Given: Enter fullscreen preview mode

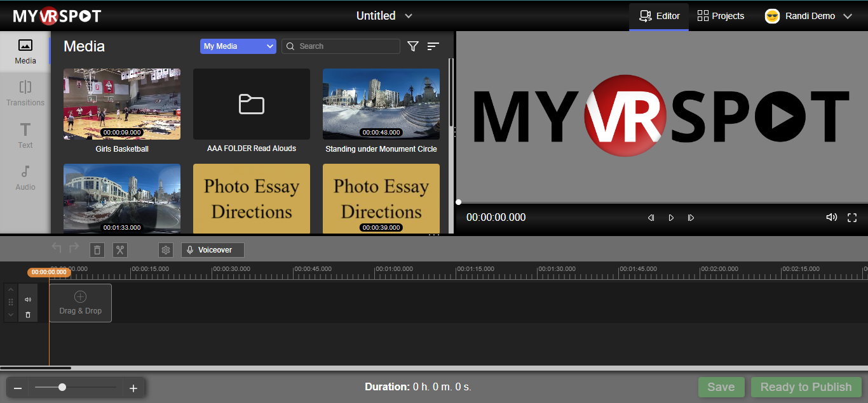Looking at the screenshot, I should (852, 217).
